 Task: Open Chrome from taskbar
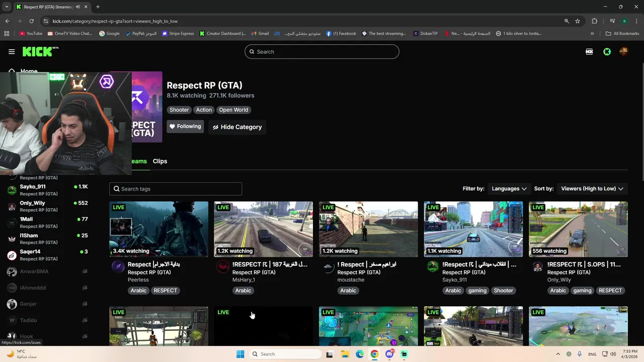tap(374, 354)
